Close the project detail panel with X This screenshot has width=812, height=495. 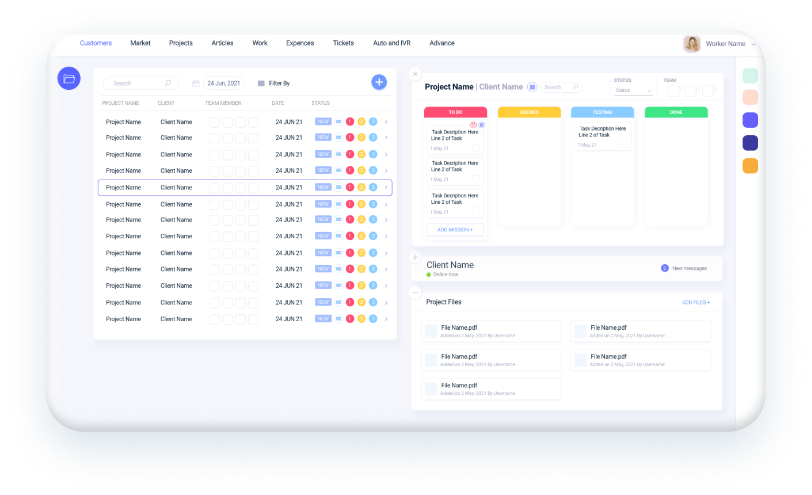point(415,73)
